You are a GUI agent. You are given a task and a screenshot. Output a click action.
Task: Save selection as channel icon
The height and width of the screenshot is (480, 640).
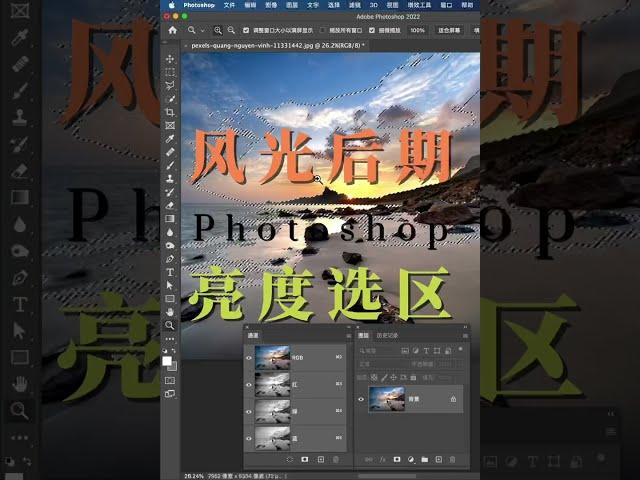304,460
